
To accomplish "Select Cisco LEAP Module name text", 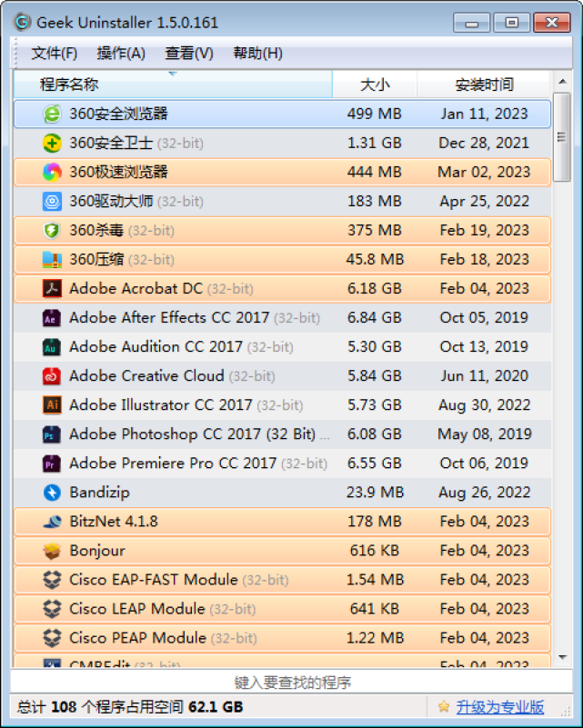I will point(137,609).
